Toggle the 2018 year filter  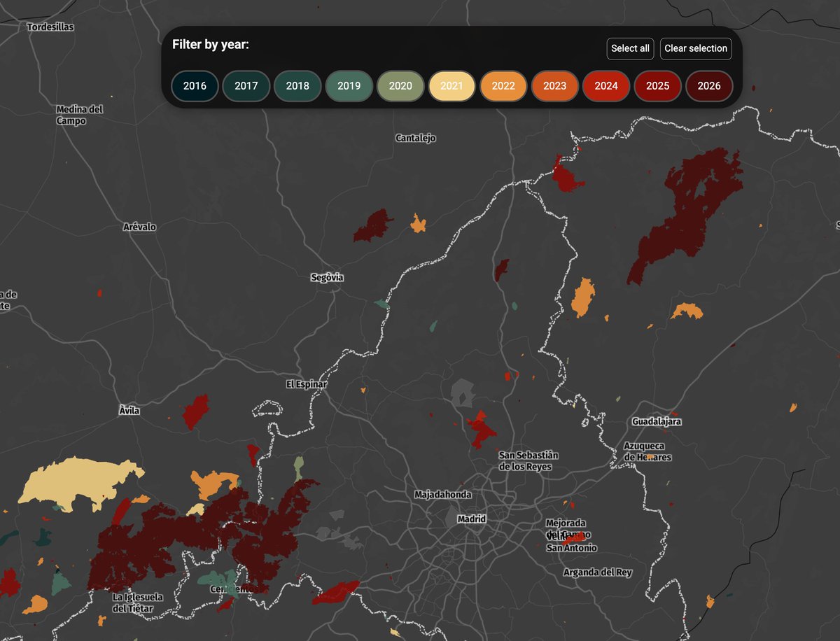click(x=297, y=86)
